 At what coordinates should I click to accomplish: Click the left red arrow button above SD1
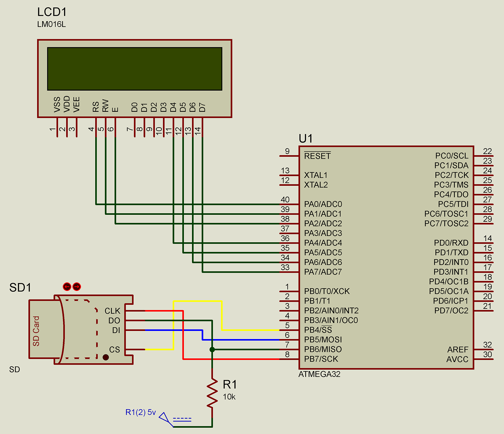[67, 287]
